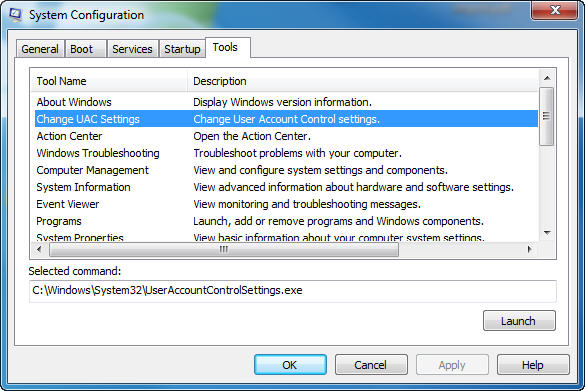Click 'Open the Action Center.' description
Image resolution: width=585 pixels, height=391 pixels.
(252, 136)
